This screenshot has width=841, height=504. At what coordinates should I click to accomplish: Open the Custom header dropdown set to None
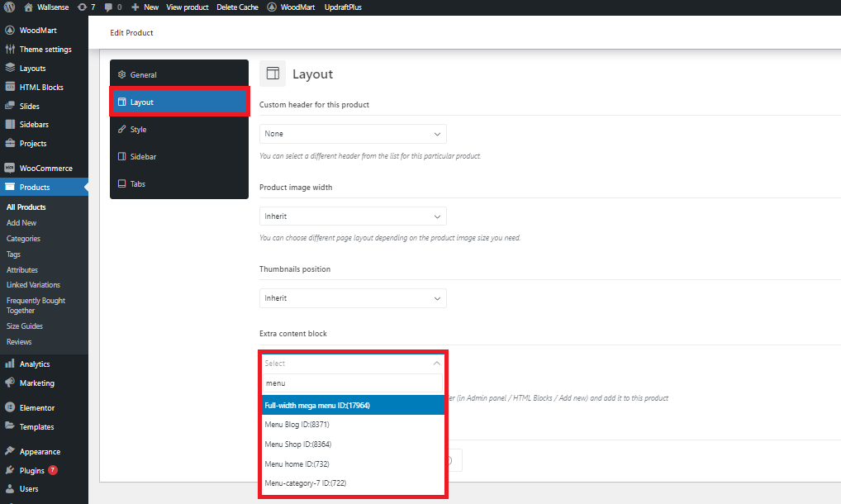[353, 134]
